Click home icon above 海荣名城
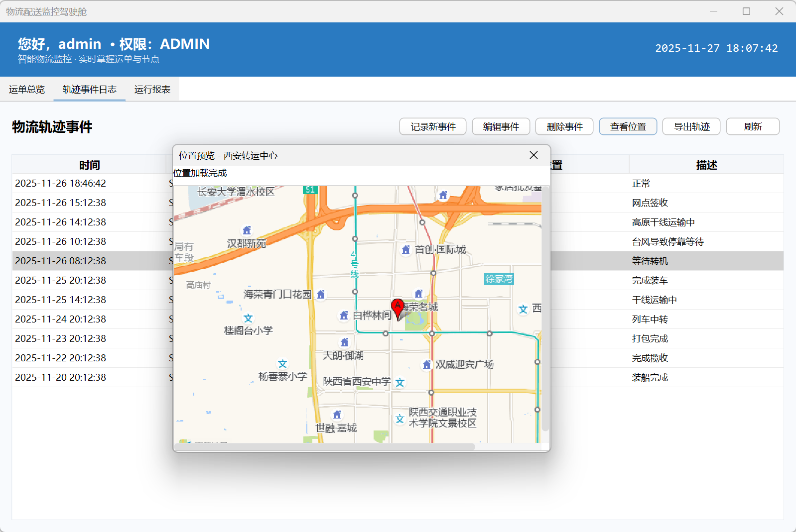The width and height of the screenshot is (796, 532). tap(418, 294)
